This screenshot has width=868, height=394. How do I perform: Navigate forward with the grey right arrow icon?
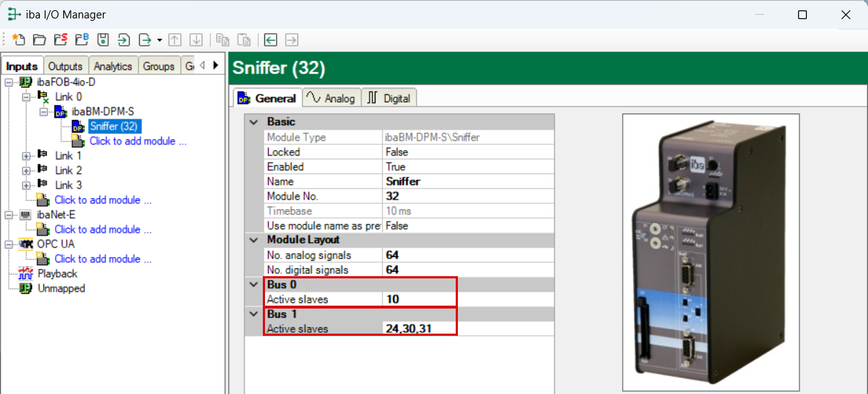click(292, 39)
